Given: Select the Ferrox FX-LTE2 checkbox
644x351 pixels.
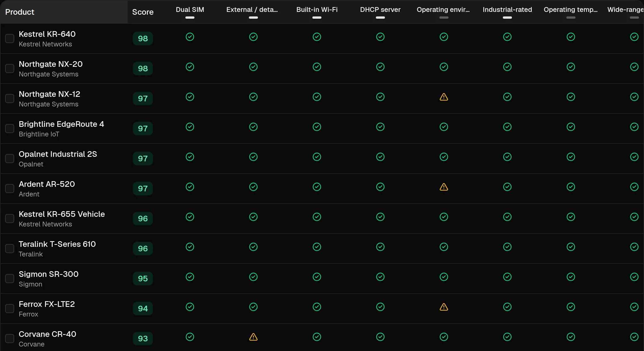Looking at the screenshot, I should pyautogui.click(x=10, y=309).
